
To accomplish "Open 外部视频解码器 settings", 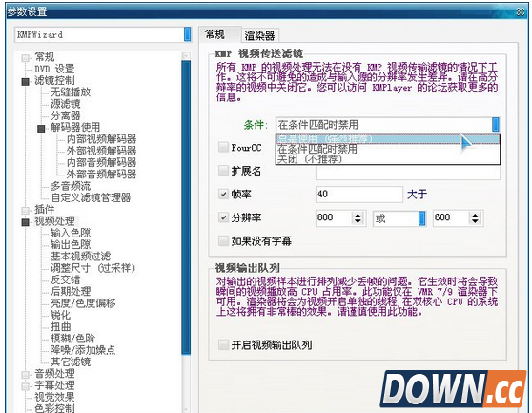I will 101,151.
